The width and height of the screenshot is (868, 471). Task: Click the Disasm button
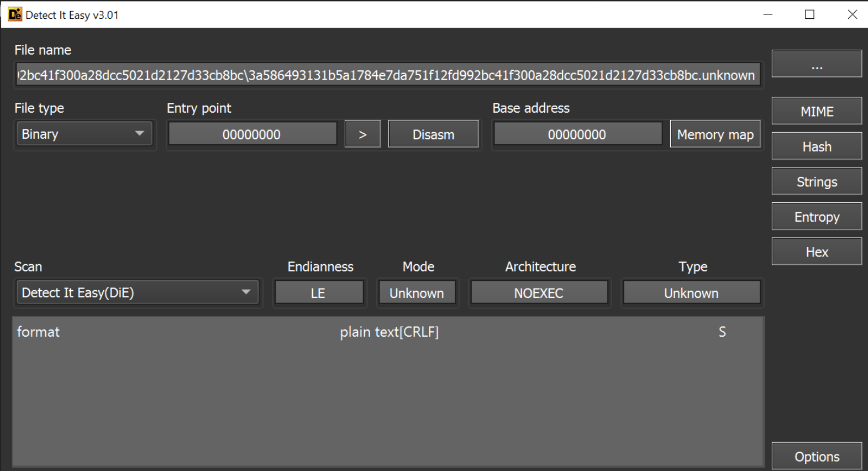[433, 134]
